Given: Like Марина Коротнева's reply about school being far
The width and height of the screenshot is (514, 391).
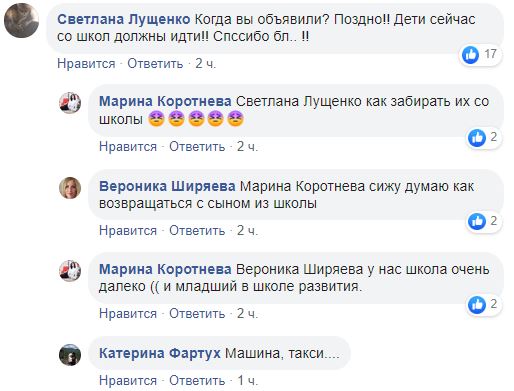Looking at the screenshot, I should 128,313.
